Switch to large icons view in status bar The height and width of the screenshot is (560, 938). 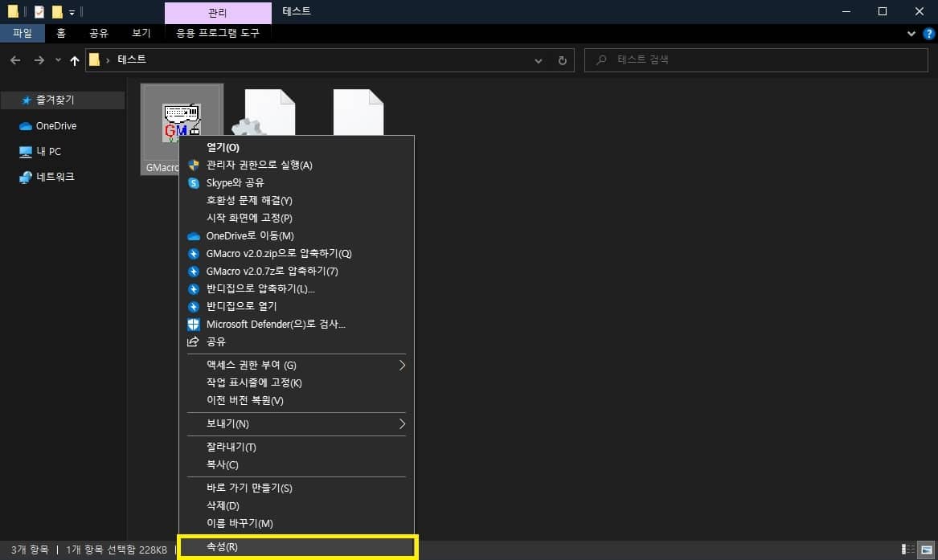tap(925, 550)
